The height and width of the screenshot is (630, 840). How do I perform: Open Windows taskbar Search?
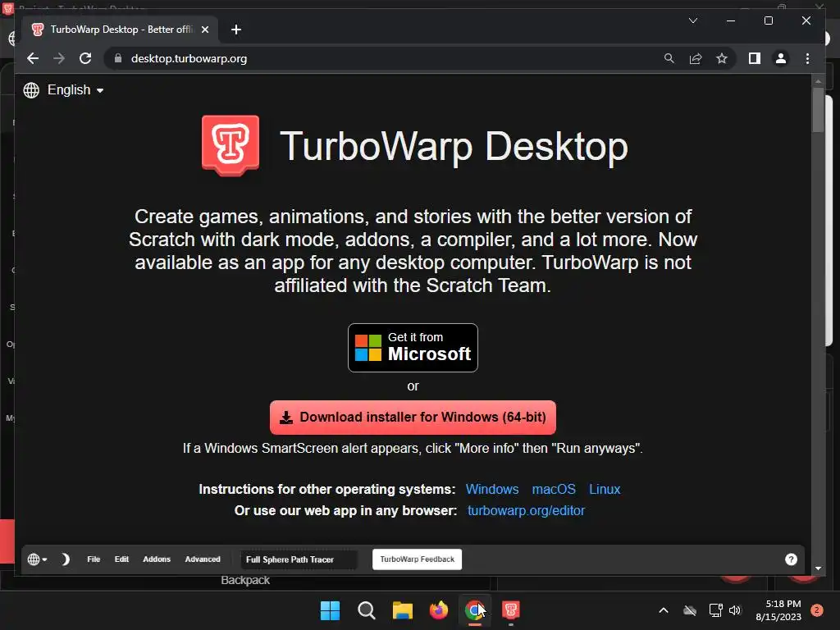click(367, 610)
